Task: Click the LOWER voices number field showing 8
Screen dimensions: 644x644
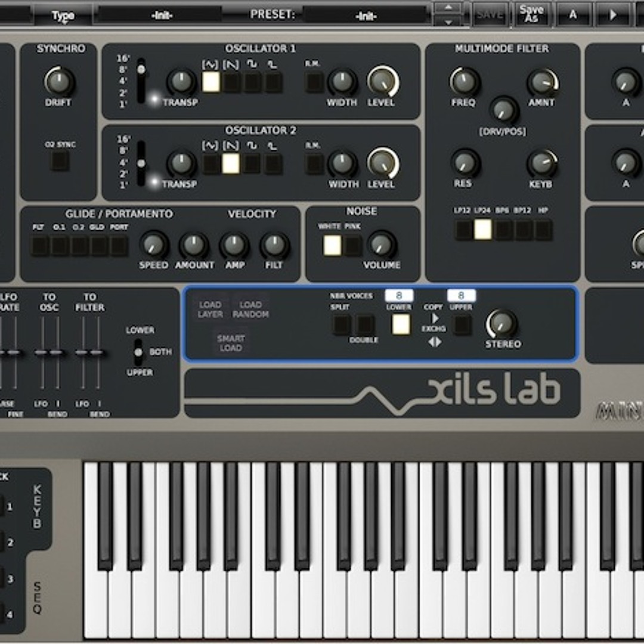Action: tap(400, 295)
